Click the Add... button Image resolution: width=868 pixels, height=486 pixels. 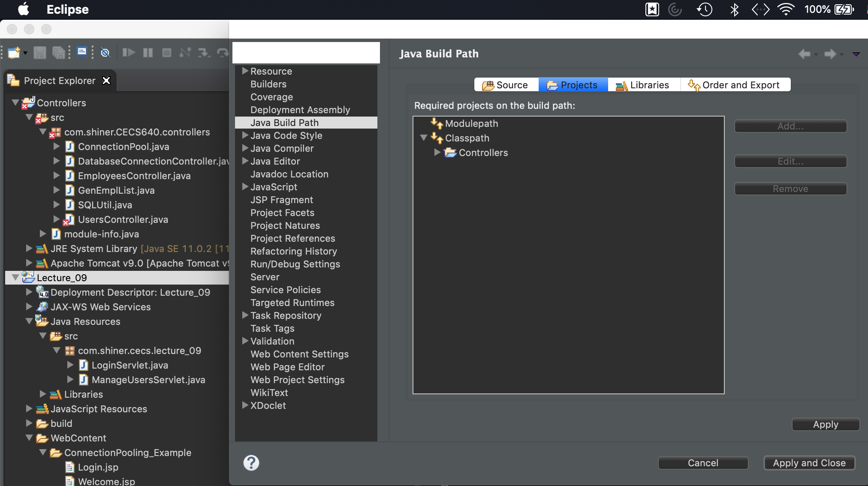coord(790,126)
